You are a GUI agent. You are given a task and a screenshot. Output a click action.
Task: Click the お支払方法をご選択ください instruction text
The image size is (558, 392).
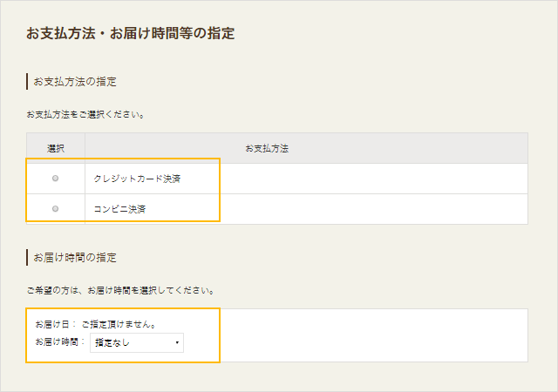[85, 114]
